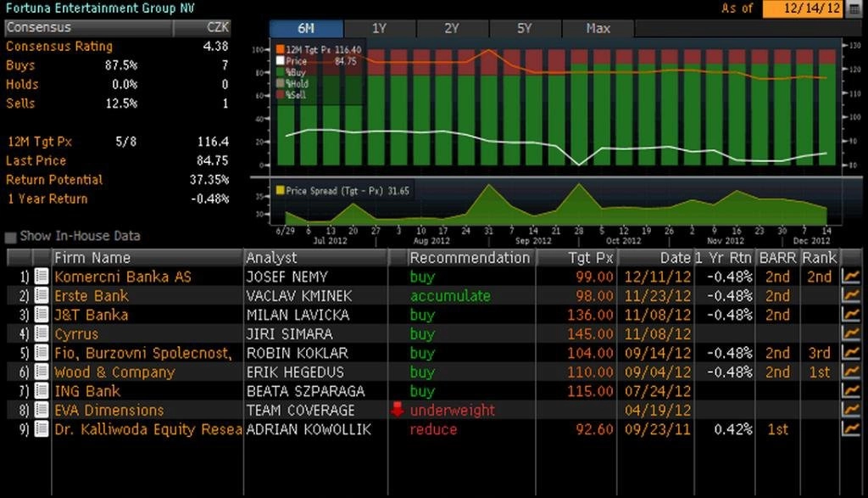Sort by Recommendation column header
868x498 pixels.
[470, 258]
